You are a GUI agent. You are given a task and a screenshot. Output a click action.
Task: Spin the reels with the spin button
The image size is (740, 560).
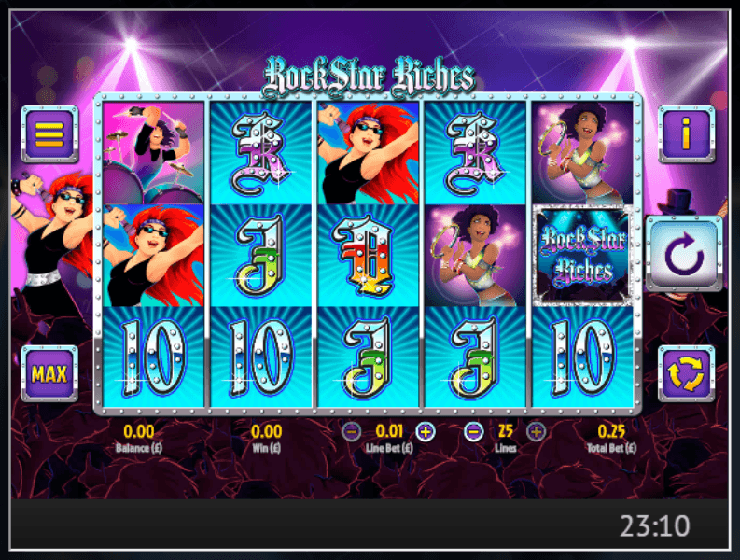tap(684, 254)
